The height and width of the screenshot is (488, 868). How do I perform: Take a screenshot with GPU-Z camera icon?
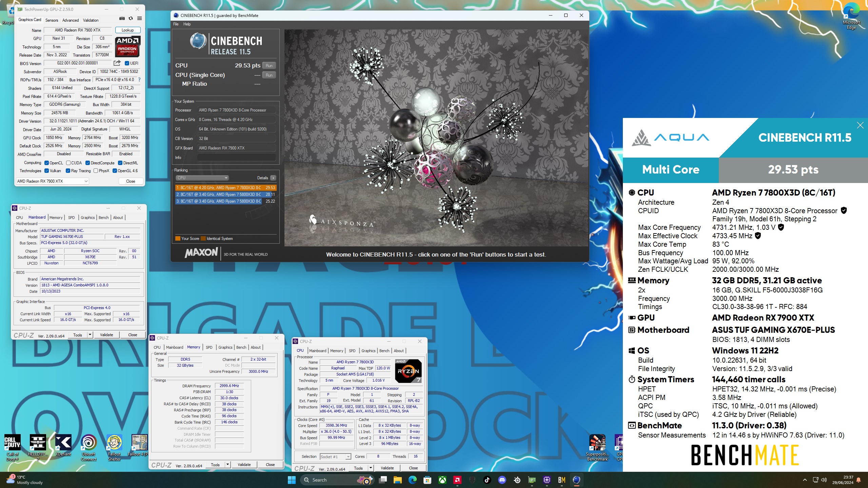pos(122,18)
